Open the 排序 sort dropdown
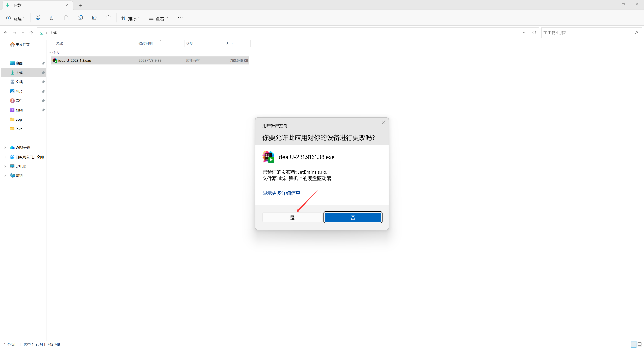This screenshot has width=644, height=348. pyautogui.click(x=131, y=18)
